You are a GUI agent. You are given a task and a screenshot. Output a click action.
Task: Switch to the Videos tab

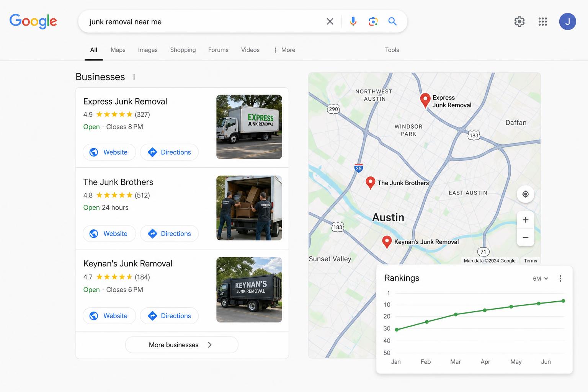coord(250,50)
